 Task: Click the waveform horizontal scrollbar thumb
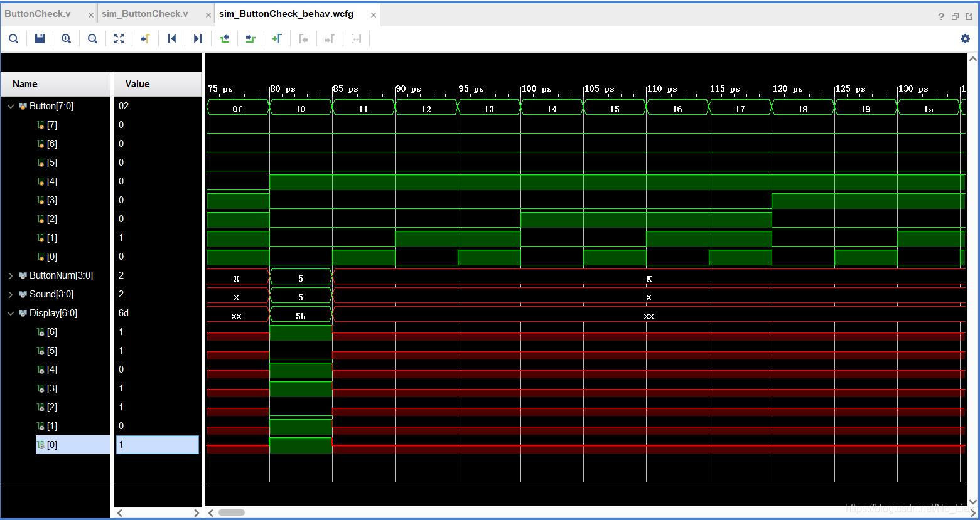(232, 512)
